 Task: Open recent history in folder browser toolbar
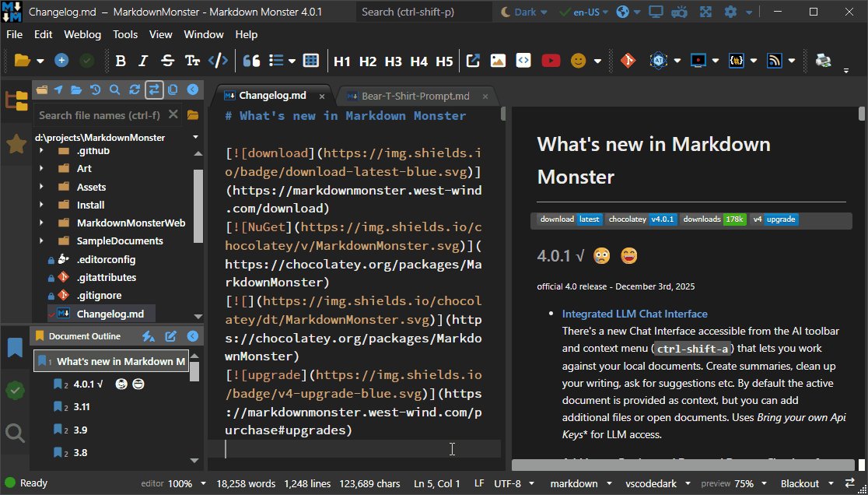pyautogui.click(x=95, y=90)
